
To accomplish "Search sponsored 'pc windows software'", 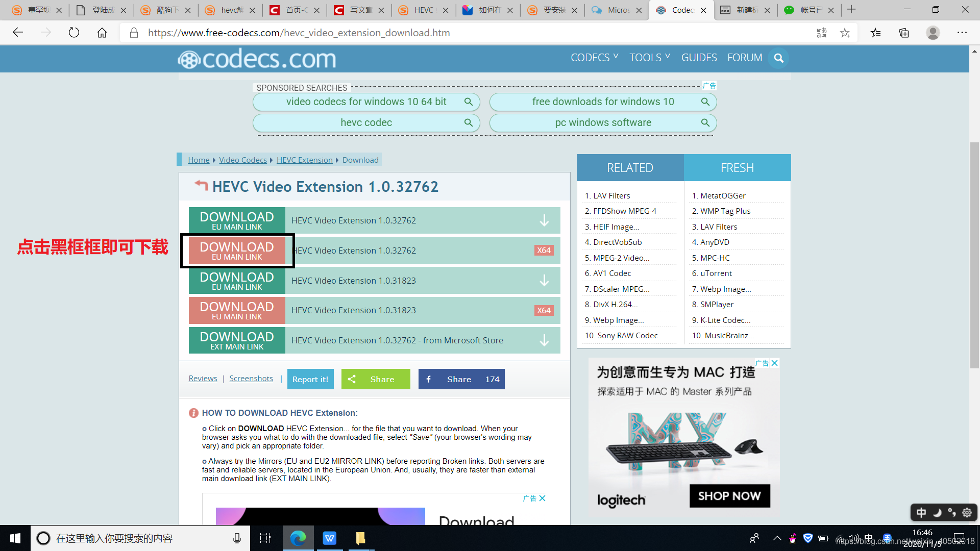I will (603, 123).
